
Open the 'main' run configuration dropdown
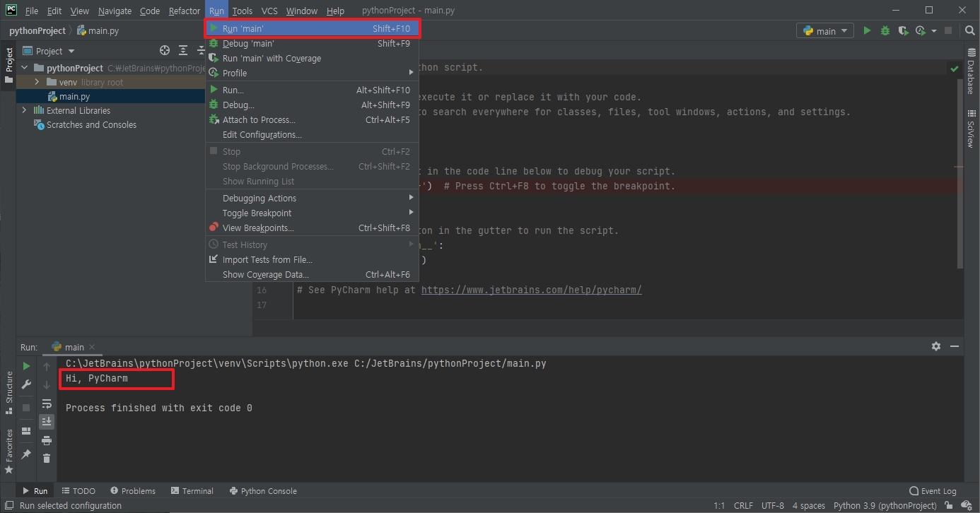[825, 31]
